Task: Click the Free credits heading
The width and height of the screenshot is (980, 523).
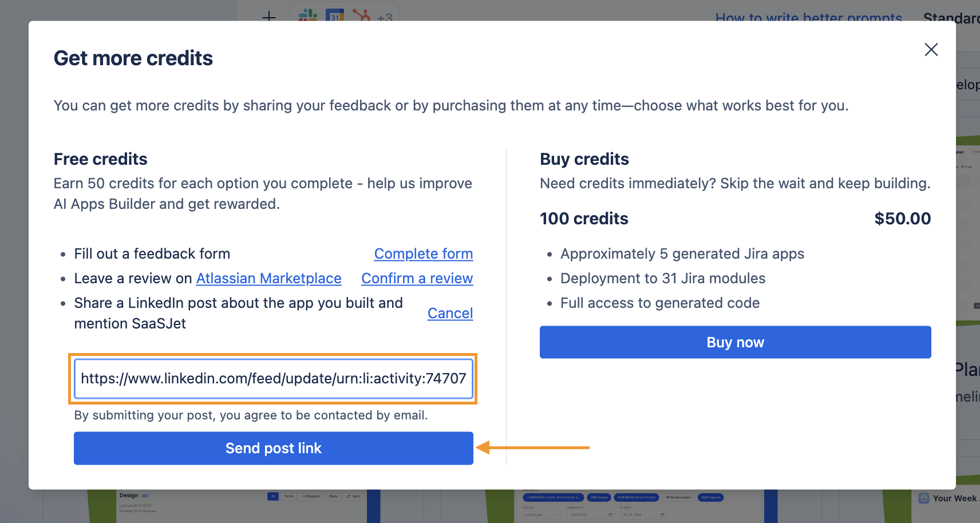Action: click(100, 159)
